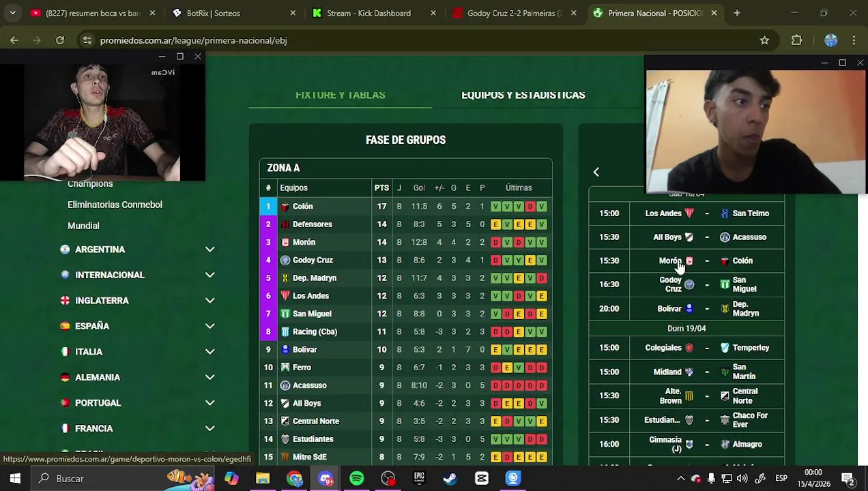Open Mundial link in sidebar
The height and width of the screenshot is (491, 868).
(x=83, y=226)
